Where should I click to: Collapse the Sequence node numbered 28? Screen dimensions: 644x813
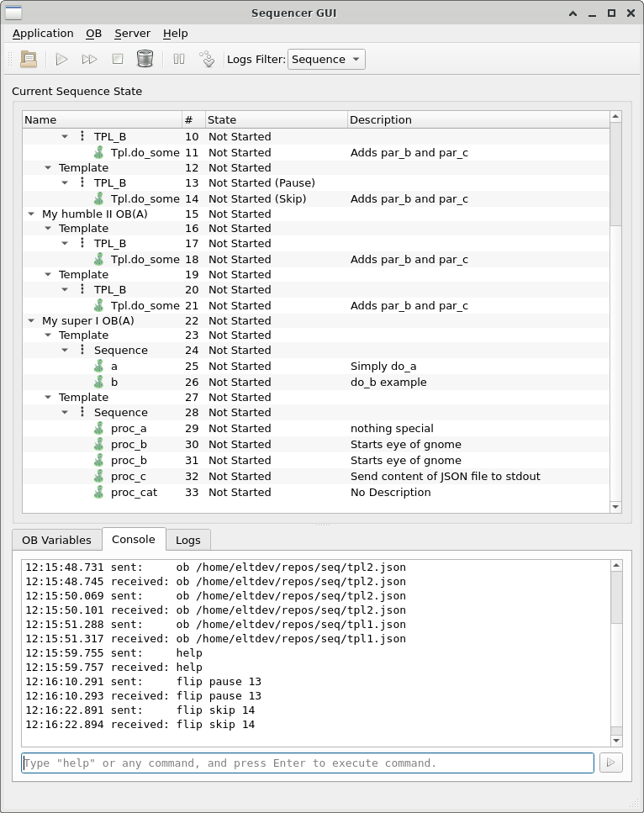tap(66, 412)
